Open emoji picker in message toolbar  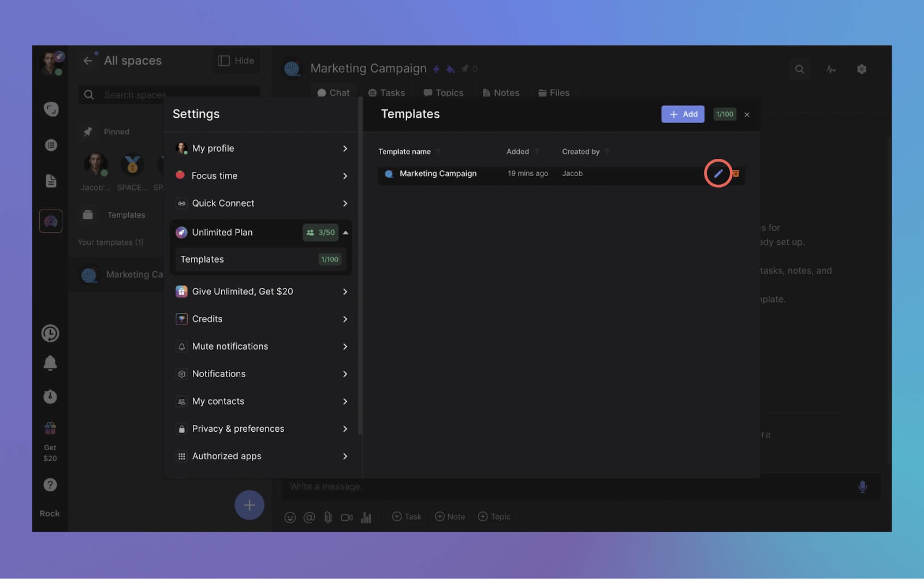290,517
